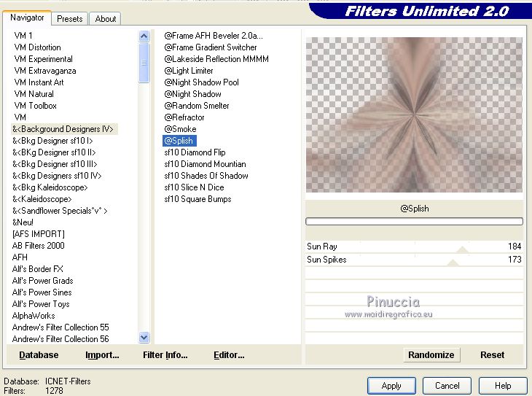Click the Import... button
The height and width of the screenshot is (396, 532).
102,355
